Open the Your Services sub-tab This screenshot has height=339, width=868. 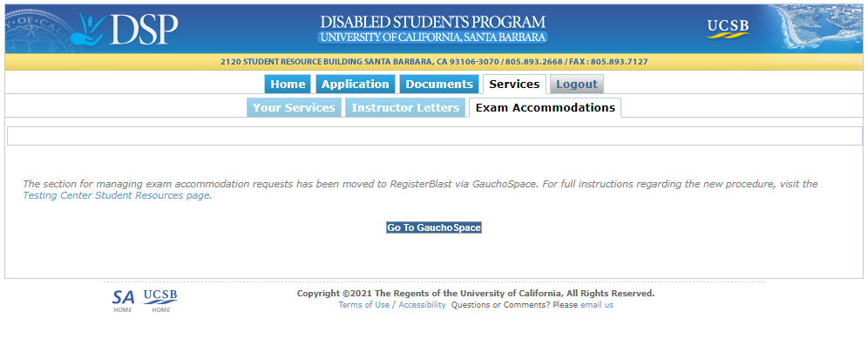coord(294,107)
